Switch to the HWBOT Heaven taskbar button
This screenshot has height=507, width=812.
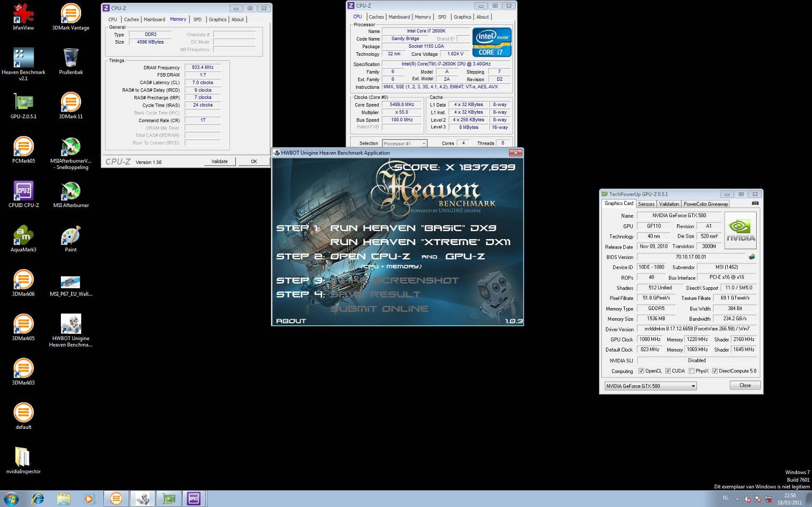coord(142,499)
